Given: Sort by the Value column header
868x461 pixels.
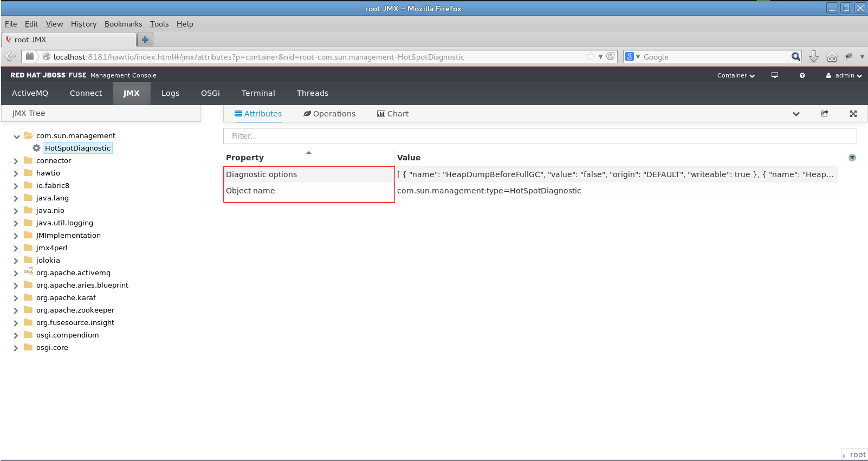Looking at the screenshot, I should [x=409, y=158].
